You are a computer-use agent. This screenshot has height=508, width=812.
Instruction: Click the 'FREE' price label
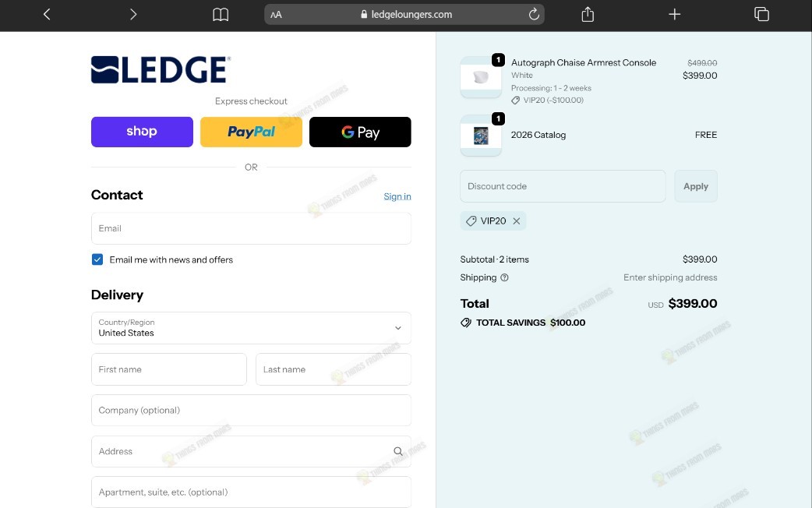point(706,135)
